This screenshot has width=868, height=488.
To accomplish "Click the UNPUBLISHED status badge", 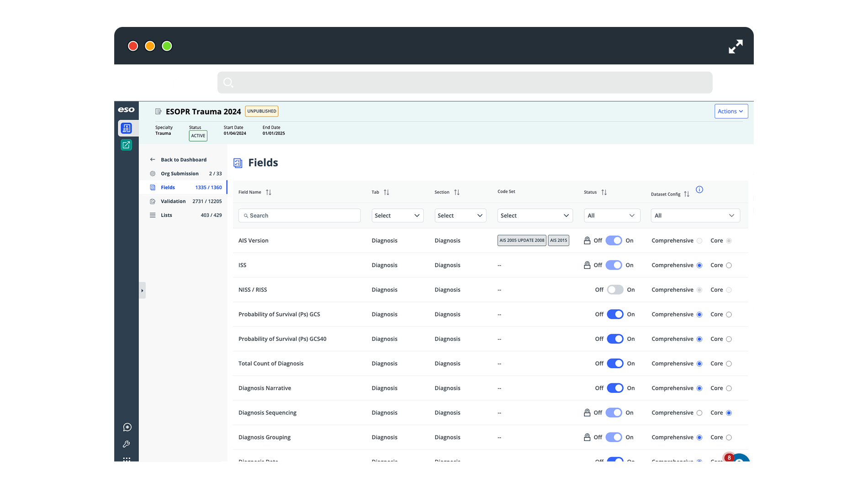I will (x=262, y=111).
